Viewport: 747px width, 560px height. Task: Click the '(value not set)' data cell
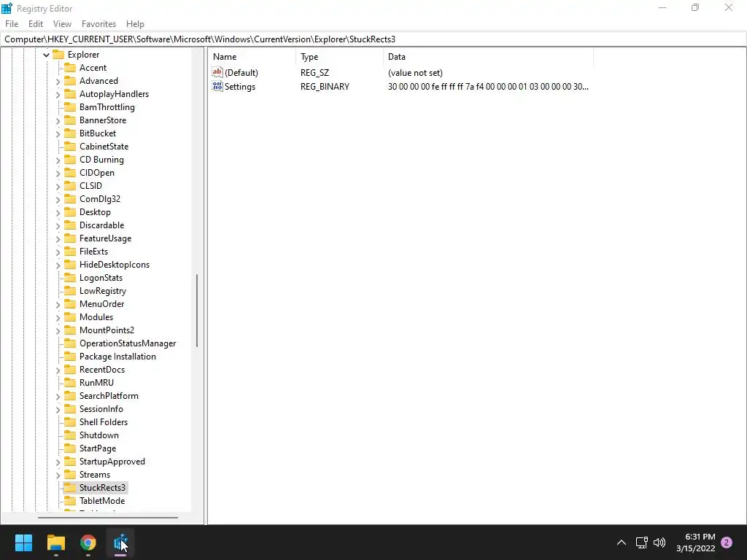pyautogui.click(x=415, y=73)
